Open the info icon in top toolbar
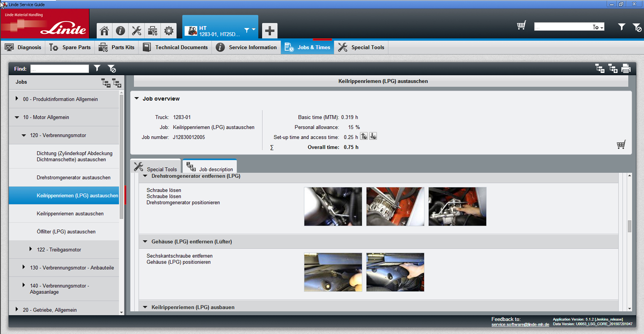The height and width of the screenshot is (334, 644). 120,31
